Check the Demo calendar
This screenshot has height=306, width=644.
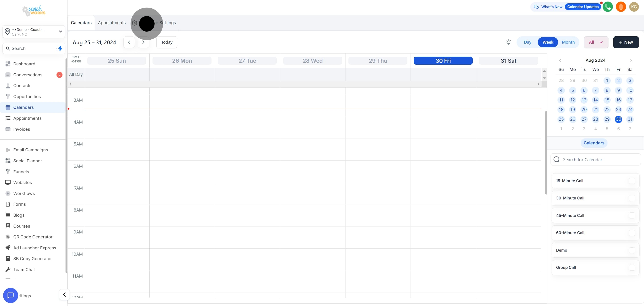(x=632, y=250)
